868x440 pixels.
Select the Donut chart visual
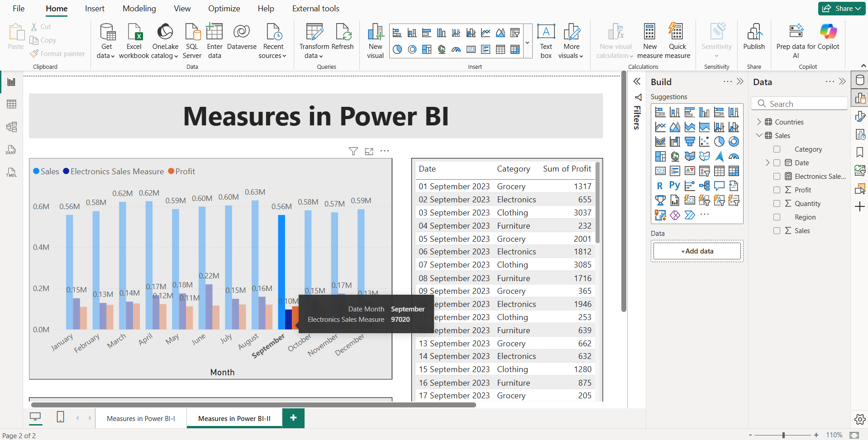734,142
